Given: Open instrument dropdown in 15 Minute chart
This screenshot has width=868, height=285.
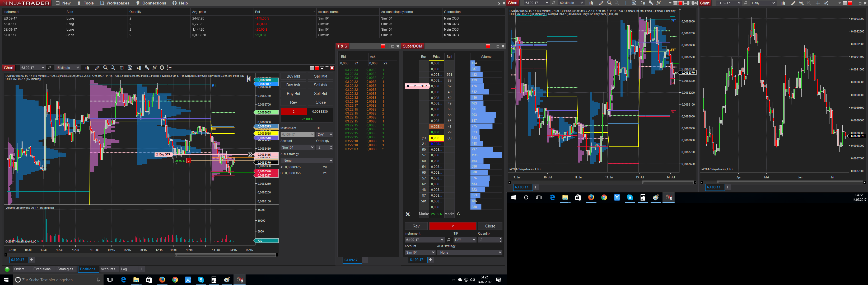Looking at the screenshot, I should (32, 68).
